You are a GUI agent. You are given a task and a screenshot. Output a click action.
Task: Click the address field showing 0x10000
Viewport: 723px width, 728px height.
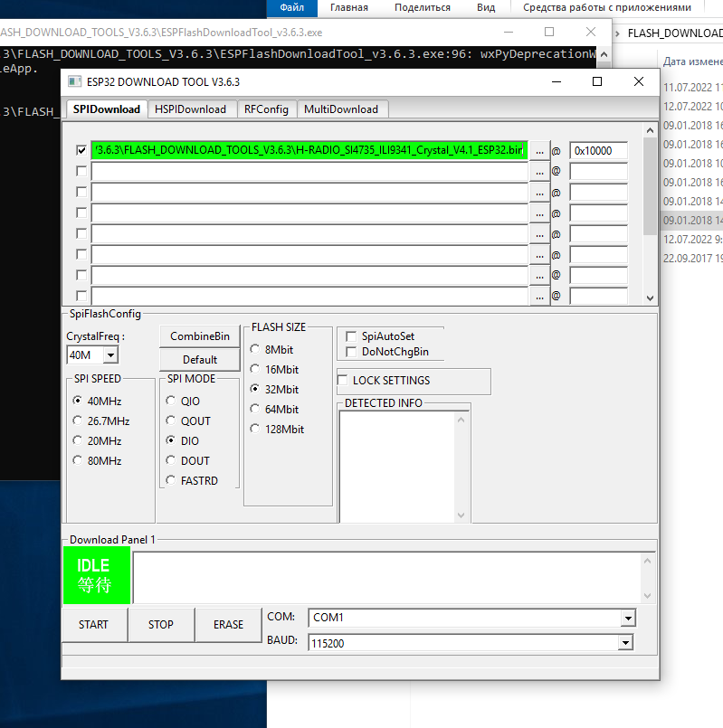pyautogui.click(x=598, y=151)
